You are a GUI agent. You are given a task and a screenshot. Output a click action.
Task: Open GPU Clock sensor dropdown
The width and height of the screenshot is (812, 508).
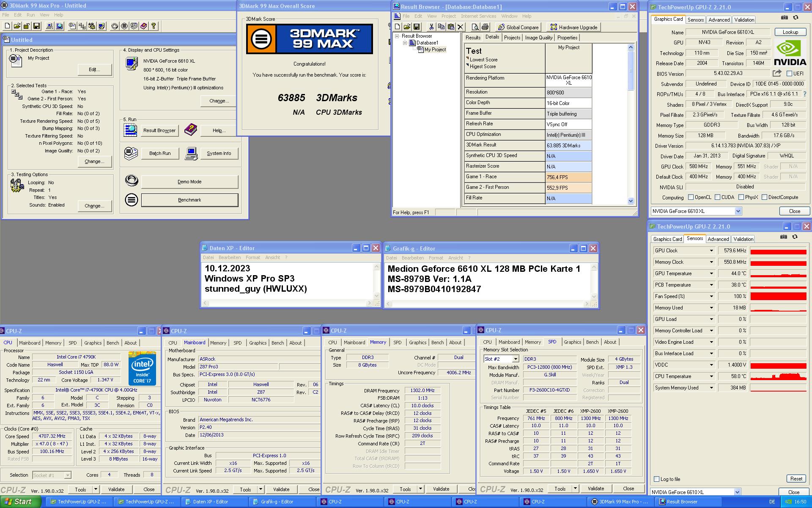711,251
